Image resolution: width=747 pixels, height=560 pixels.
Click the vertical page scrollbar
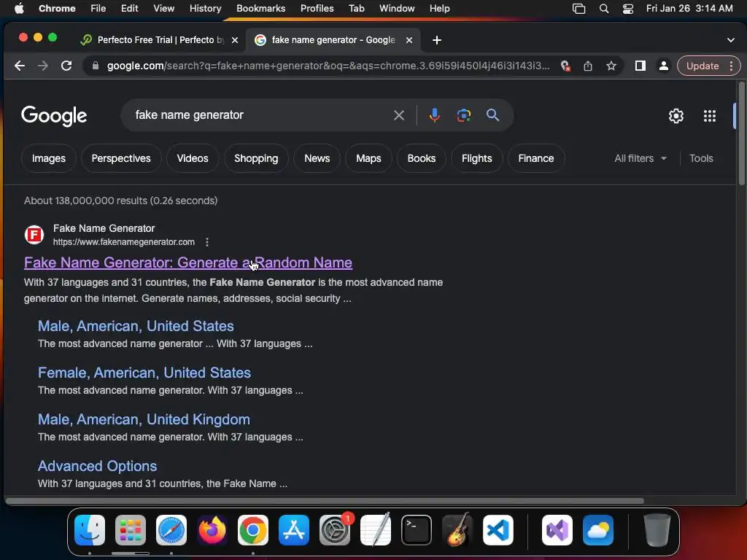coord(741,133)
